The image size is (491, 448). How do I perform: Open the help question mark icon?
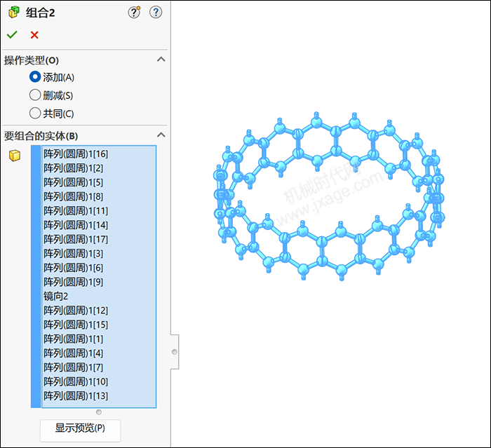(x=156, y=12)
